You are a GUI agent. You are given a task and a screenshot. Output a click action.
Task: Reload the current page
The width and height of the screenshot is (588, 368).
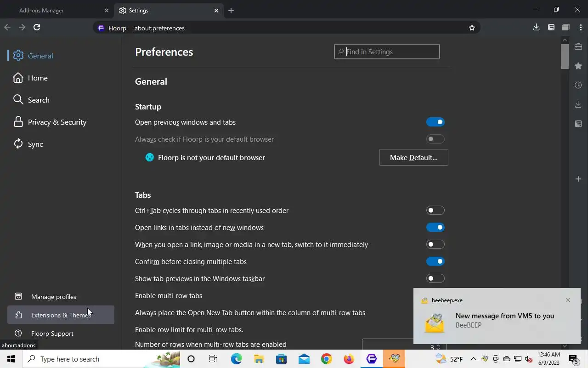click(x=37, y=28)
